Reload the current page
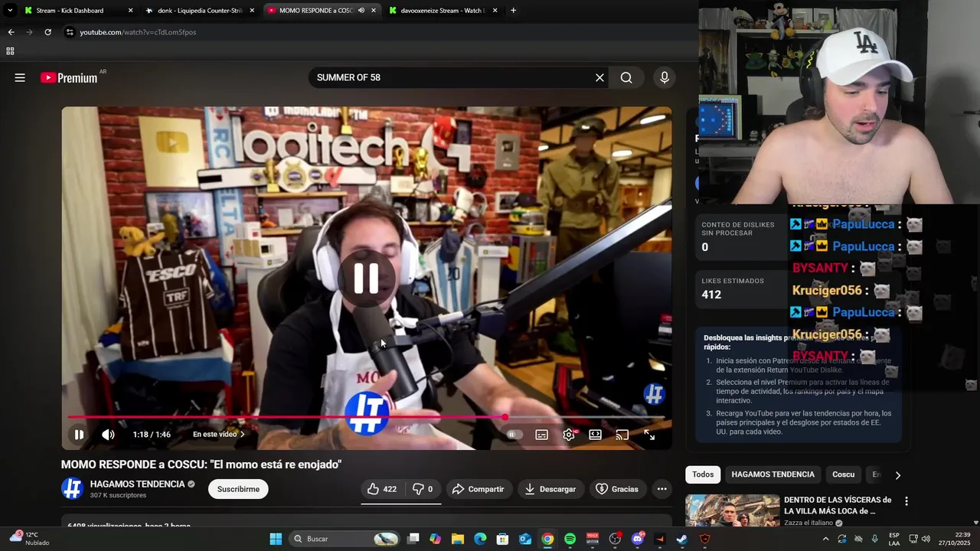This screenshot has height=551, width=980. tap(47, 32)
